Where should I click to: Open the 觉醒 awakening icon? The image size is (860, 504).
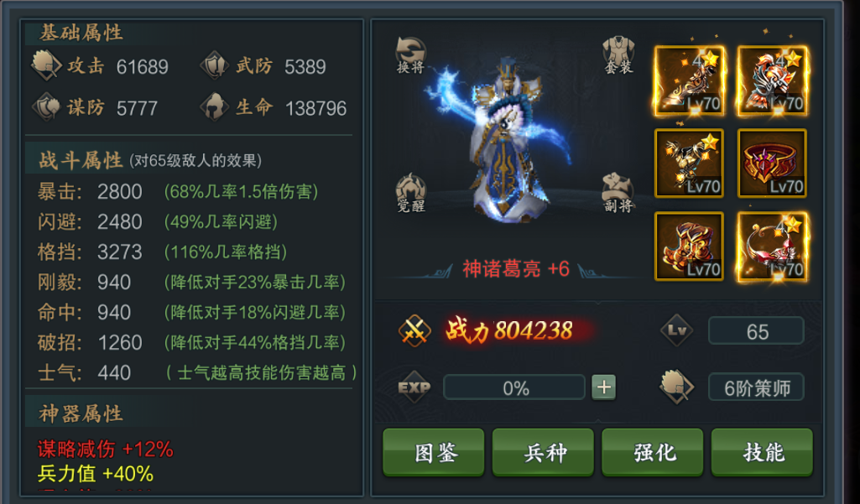pyautogui.click(x=411, y=193)
